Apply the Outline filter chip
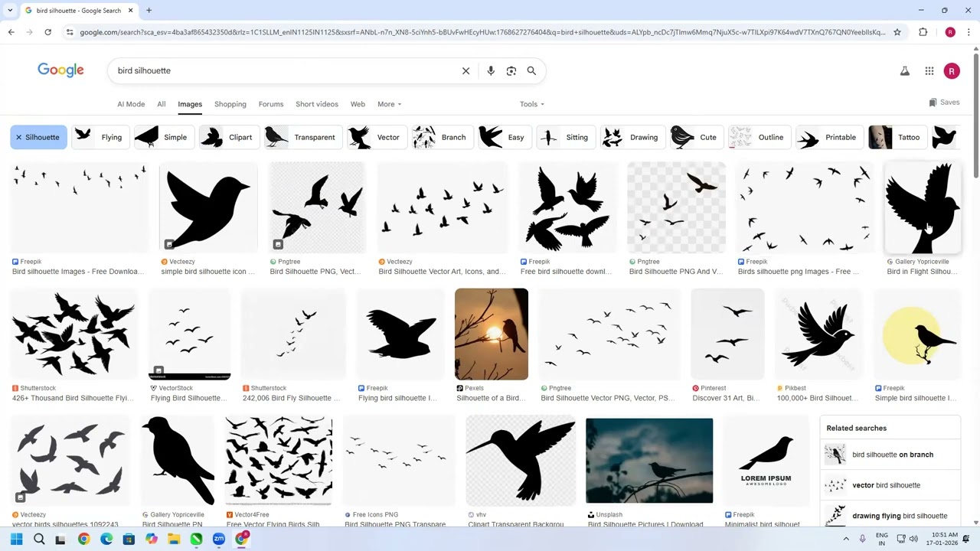The height and width of the screenshot is (551, 980). click(759, 138)
